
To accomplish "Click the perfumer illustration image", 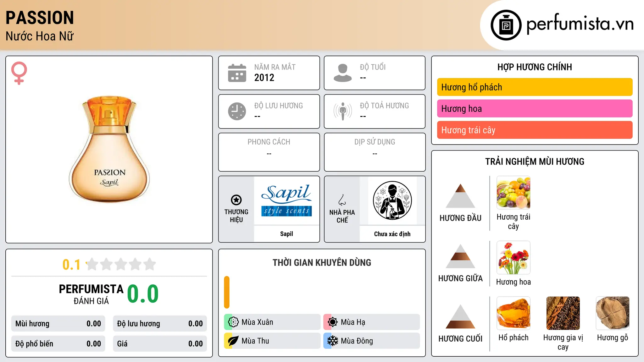I will click(x=392, y=200).
